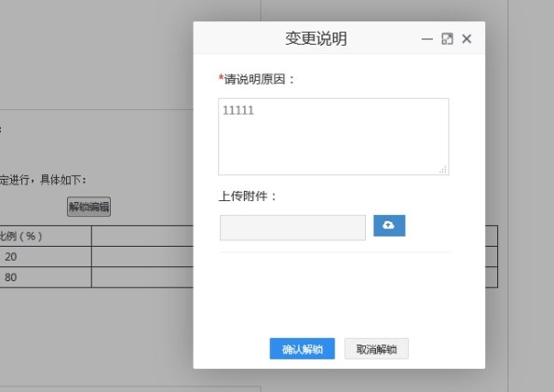The width and height of the screenshot is (554, 392).
Task: Click the 解锁编辑 button behind dialog
Action: (88, 207)
